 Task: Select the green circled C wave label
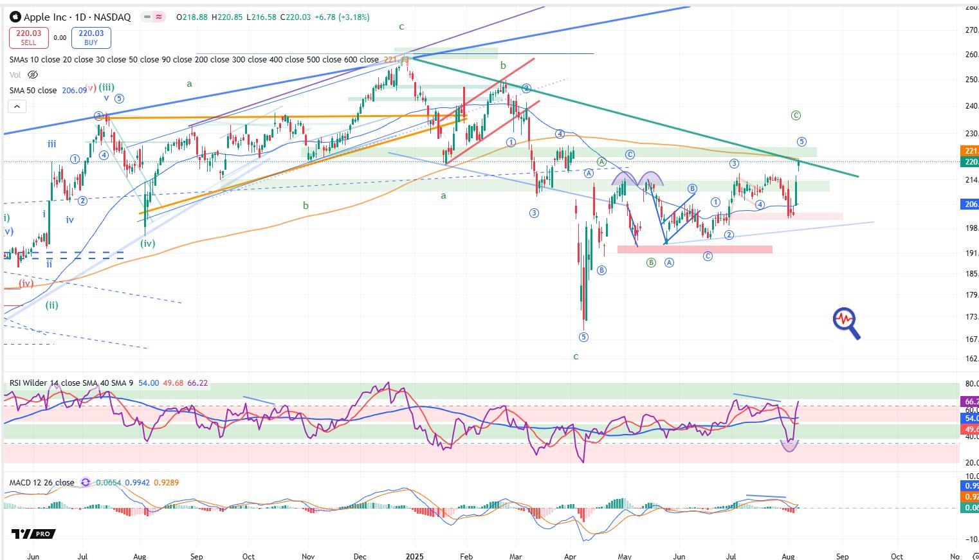click(796, 116)
